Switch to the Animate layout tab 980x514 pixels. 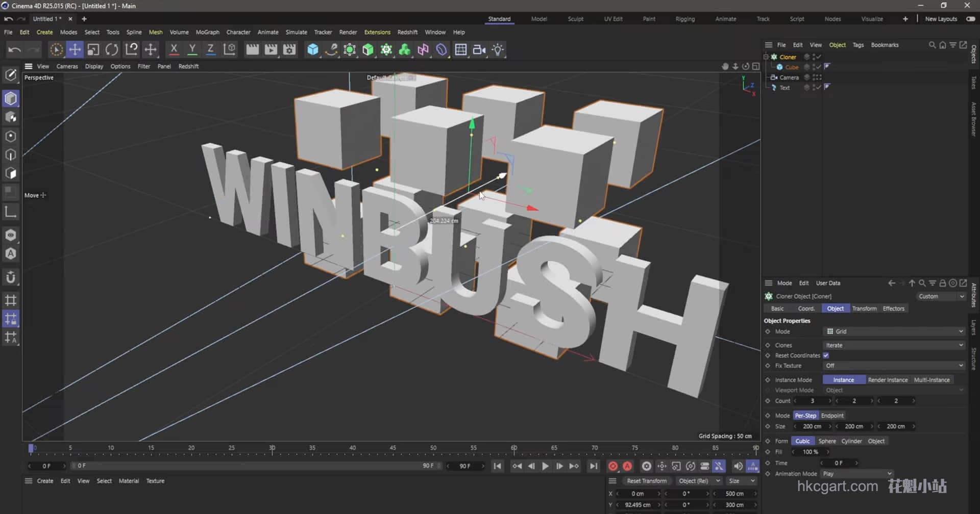[x=726, y=19]
